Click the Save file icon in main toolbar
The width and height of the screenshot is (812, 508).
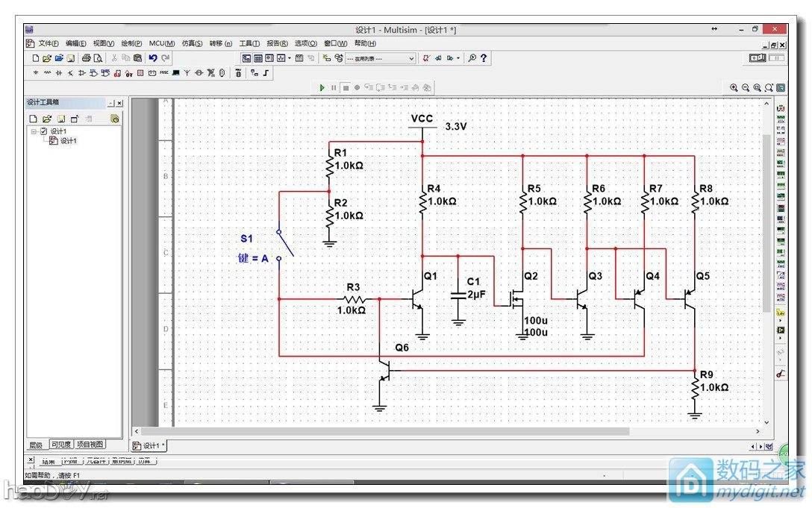pos(71,58)
